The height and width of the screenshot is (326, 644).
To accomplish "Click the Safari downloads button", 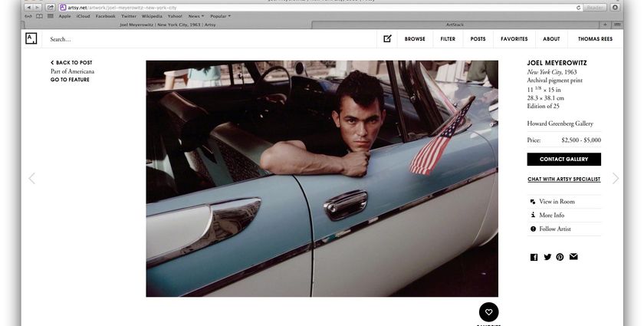I will 615,8.
